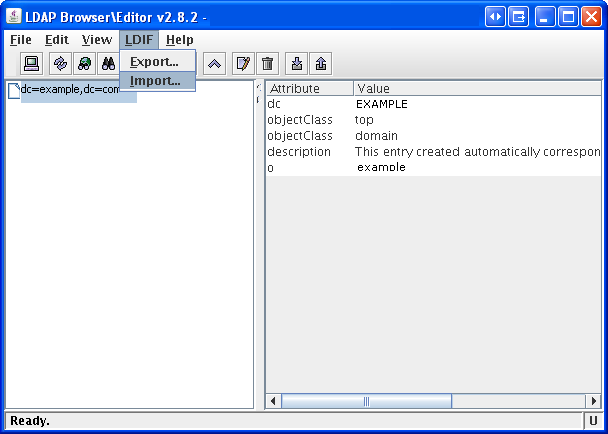
Task: Click the LDIF export up-arrow toolbar icon
Action: (321, 64)
